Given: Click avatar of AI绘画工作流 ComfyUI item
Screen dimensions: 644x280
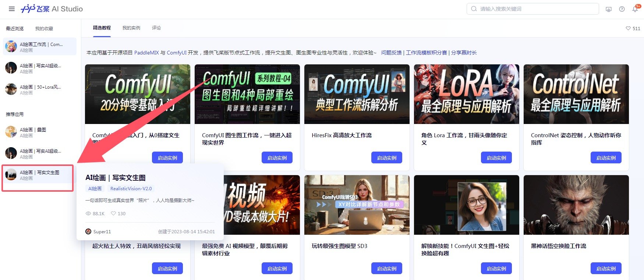Looking at the screenshot, I should (11, 47).
